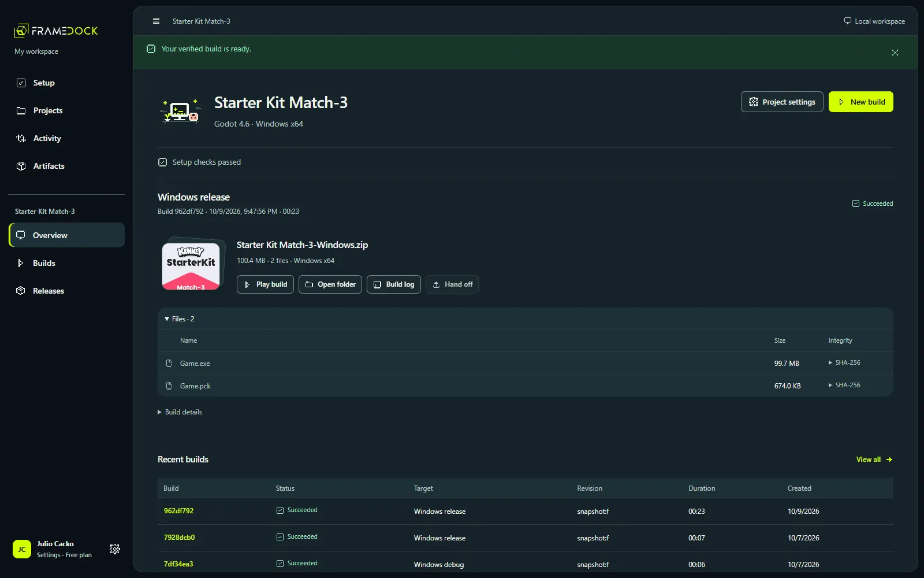Click the StarterKit Match-3 artifact thumbnail

tap(191, 265)
